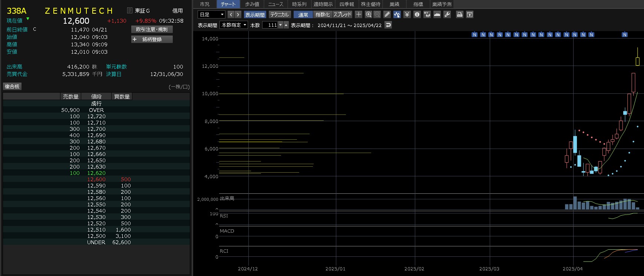The height and width of the screenshot is (276, 644).
Task: Increase bar count with up arrow
Action: [286, 25]
